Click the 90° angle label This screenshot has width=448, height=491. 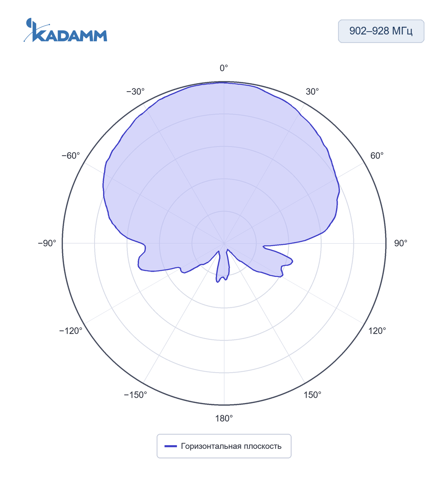point(401,243)
